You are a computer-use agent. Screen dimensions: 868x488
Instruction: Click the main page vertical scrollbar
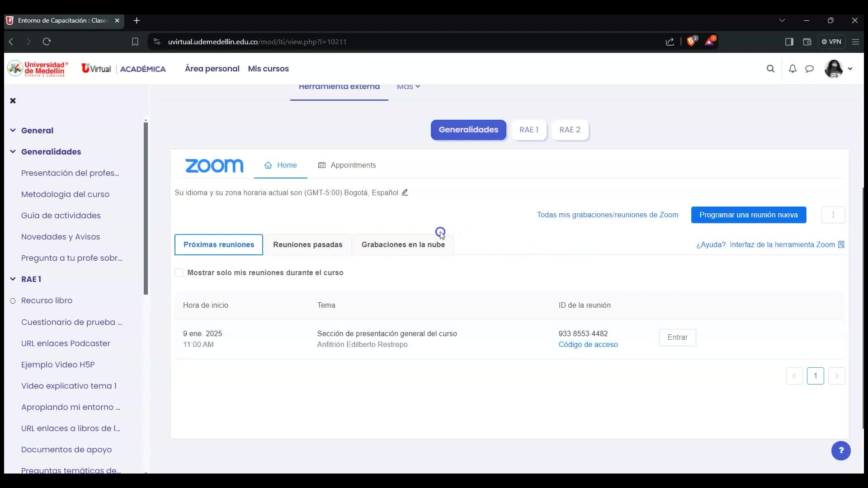pos(863,307)
